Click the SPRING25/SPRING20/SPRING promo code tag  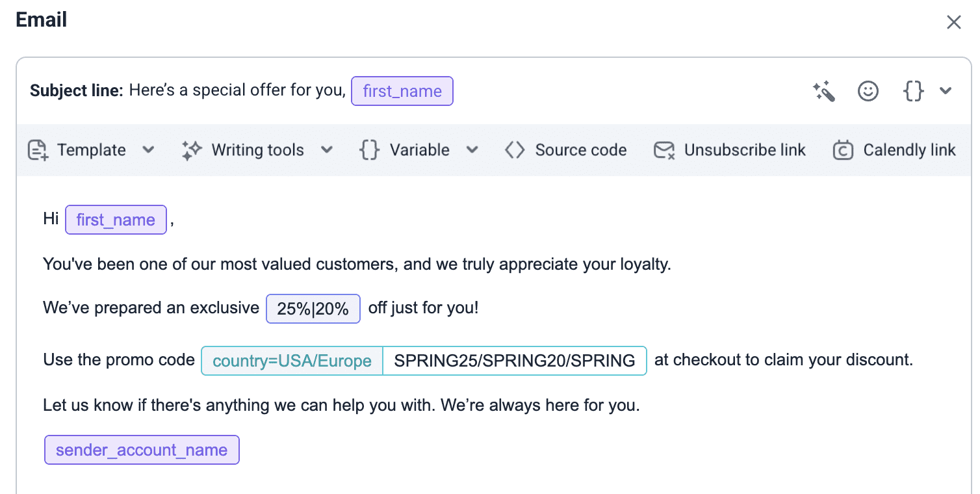(x=515, y=361)
